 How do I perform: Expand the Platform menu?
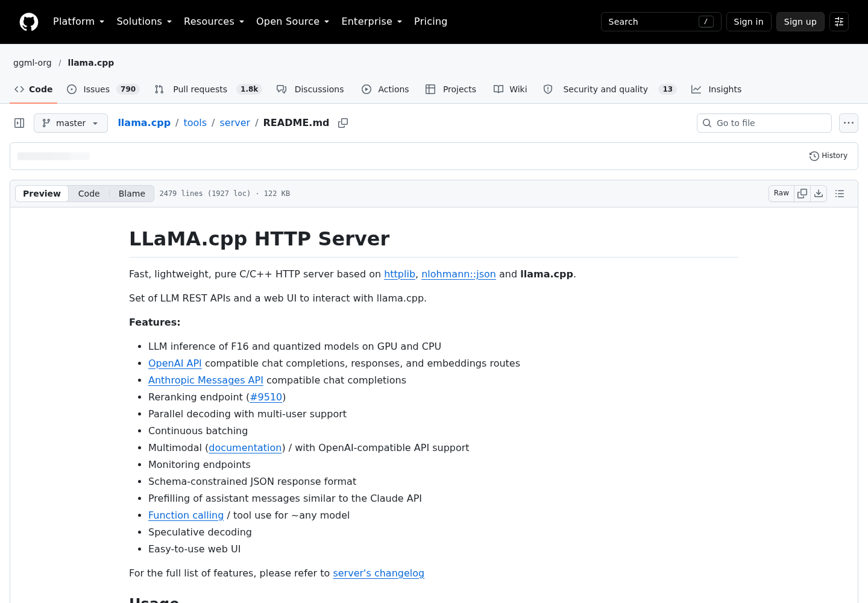(79, 22)
